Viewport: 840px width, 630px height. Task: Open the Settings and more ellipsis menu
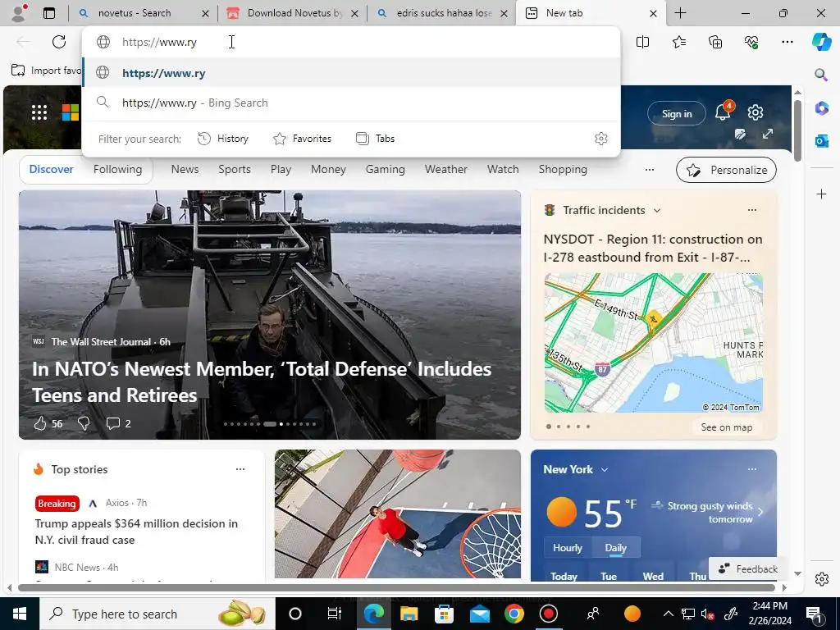click(787, 42)
